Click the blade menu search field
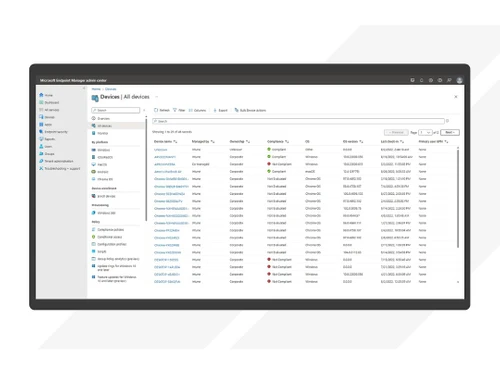The height and width of the screenshot is (375, 500). (116, 110)
